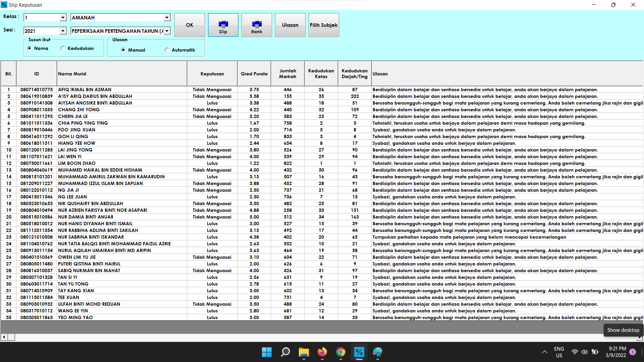Select Kedudukan sort radio button
This screenshot has width=644, height=362.
click(x=63, y=48)
